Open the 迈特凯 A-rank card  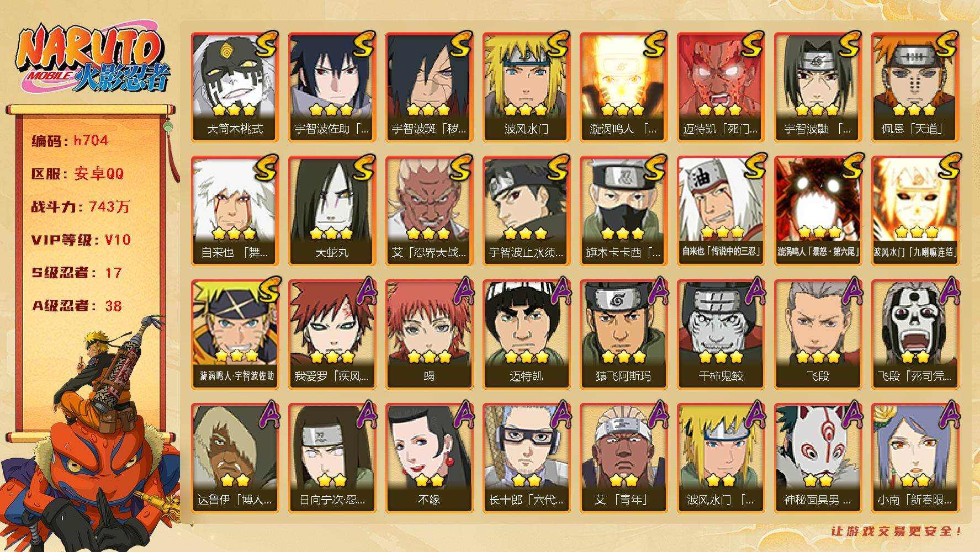coord(526,335)
